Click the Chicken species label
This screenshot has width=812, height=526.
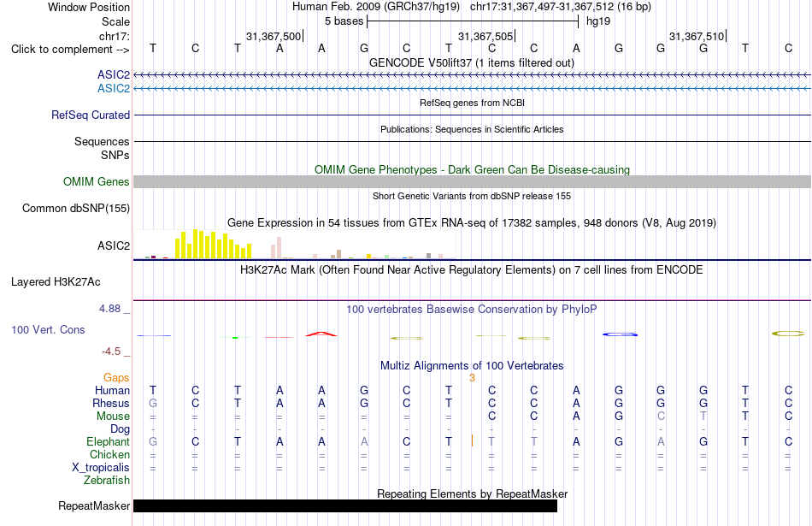pyautogui.click(x=109, y=454)
